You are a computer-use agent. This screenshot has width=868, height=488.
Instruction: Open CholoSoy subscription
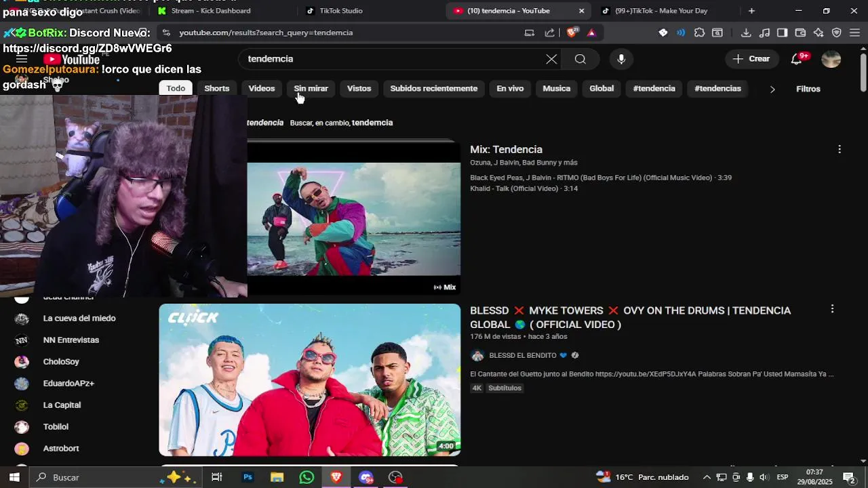[61, 362]
